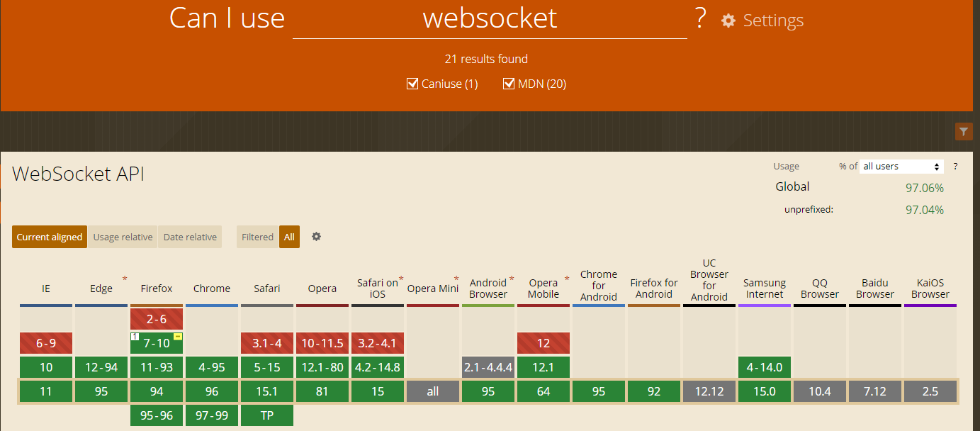Image resolution: width=980 pixels, height=431 pixels.
Task: Select the iOS Safari 3.2-4.1 cell
Action: 378,343
